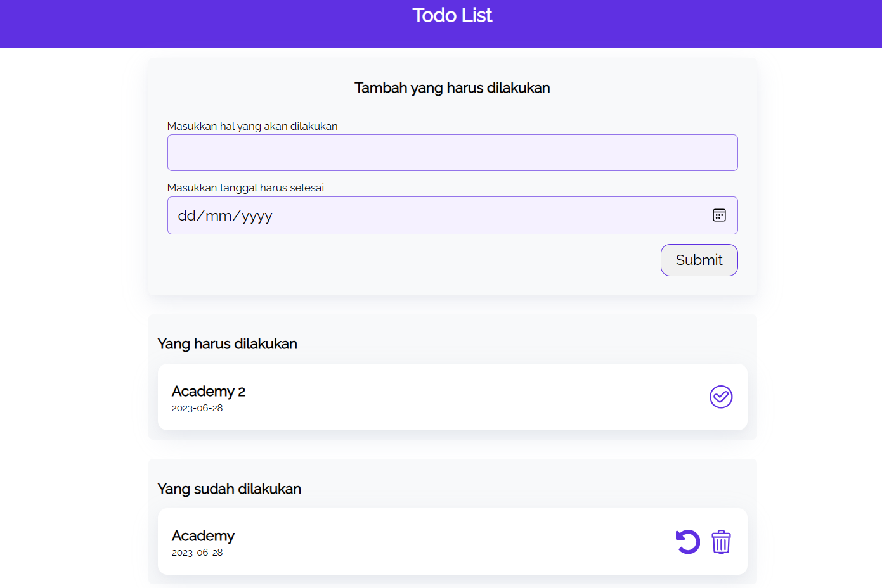Image resolution: width=882 pixels, height=588 pixels.
Task: Click the 2023-06-28 date under Academy 2
Action: 197,408
